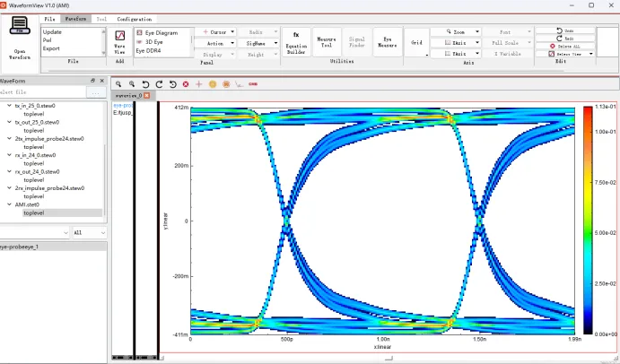
Task: Click the Eye Measure button
Action: point(387,42)
